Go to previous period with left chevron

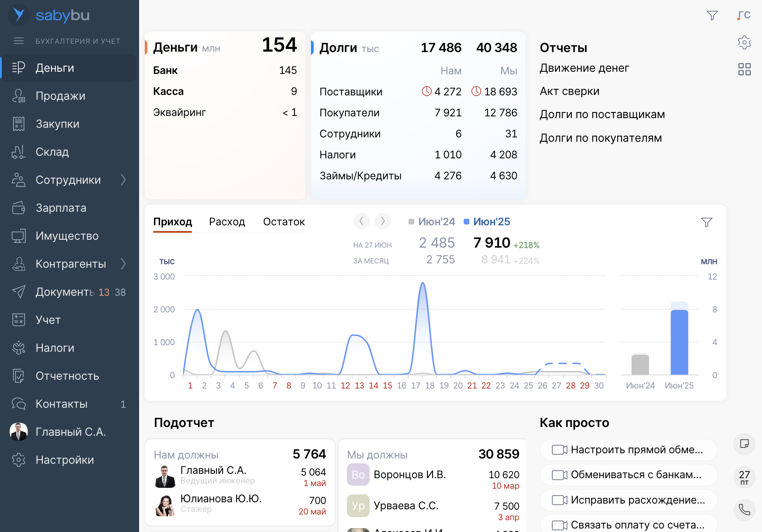coord(361,221)
